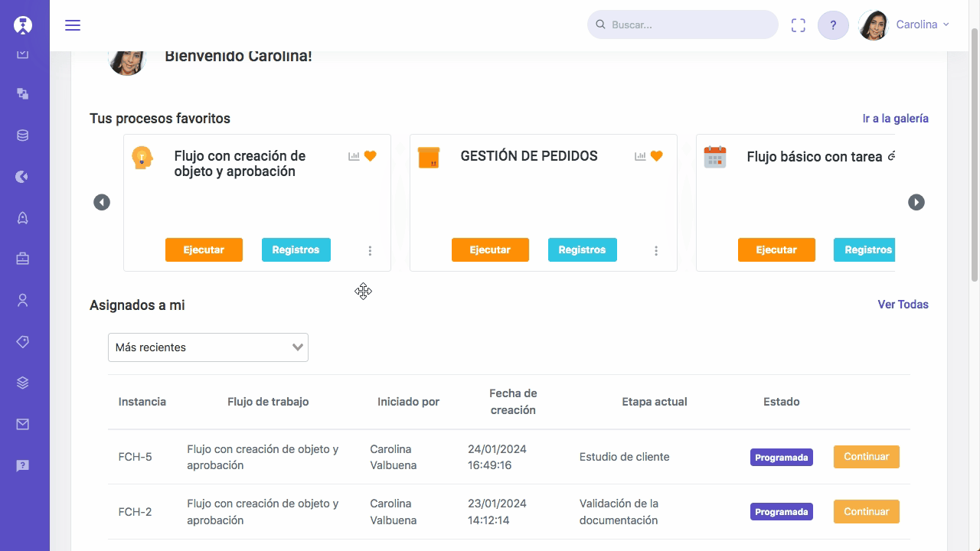Click Registros on GESTIÓN DE PEDIDOS card
The height and width of the screenshot is (551, 980).
pyautogui.click(x=582, y=250)
